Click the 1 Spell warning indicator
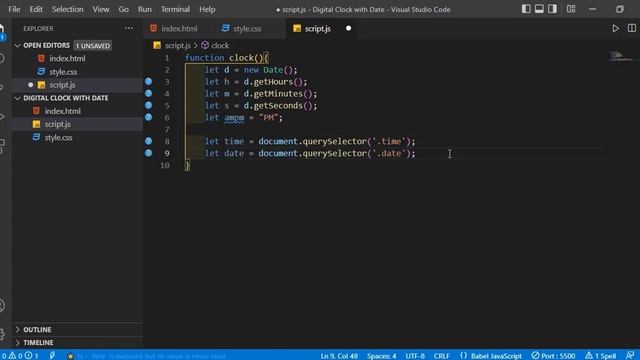This screenshot has width=640, height=360. click(x=600, y=356)
